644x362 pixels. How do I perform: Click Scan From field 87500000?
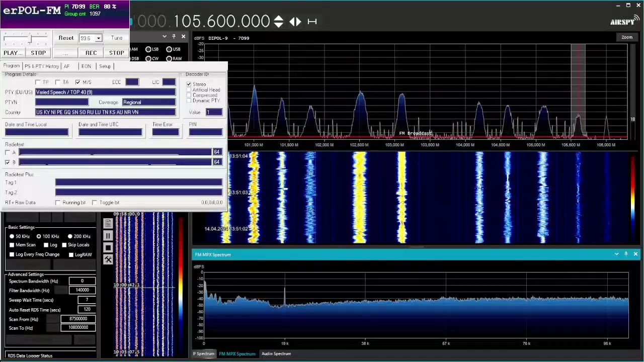coord(78,319)
